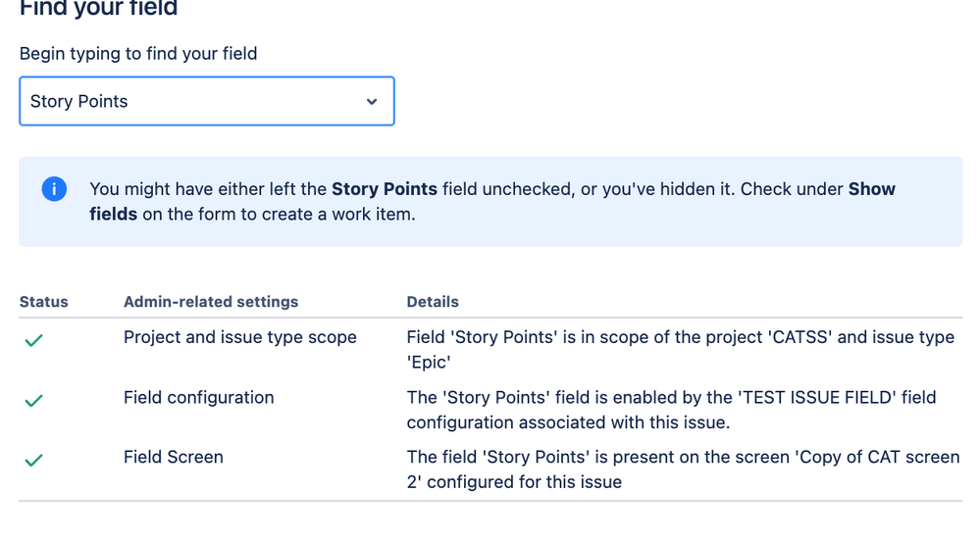Click the Story Points text in the field selector

[79, 102]
